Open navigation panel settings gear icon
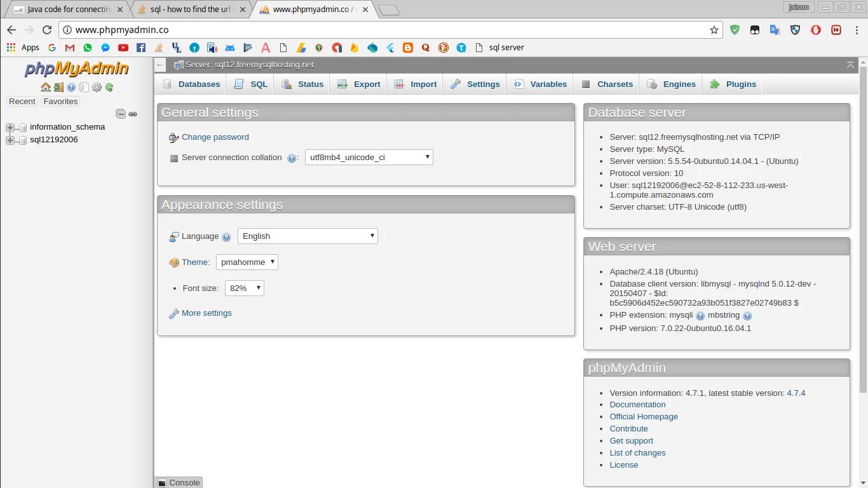This screenshot has height=488, width=868. click(97, 88)
